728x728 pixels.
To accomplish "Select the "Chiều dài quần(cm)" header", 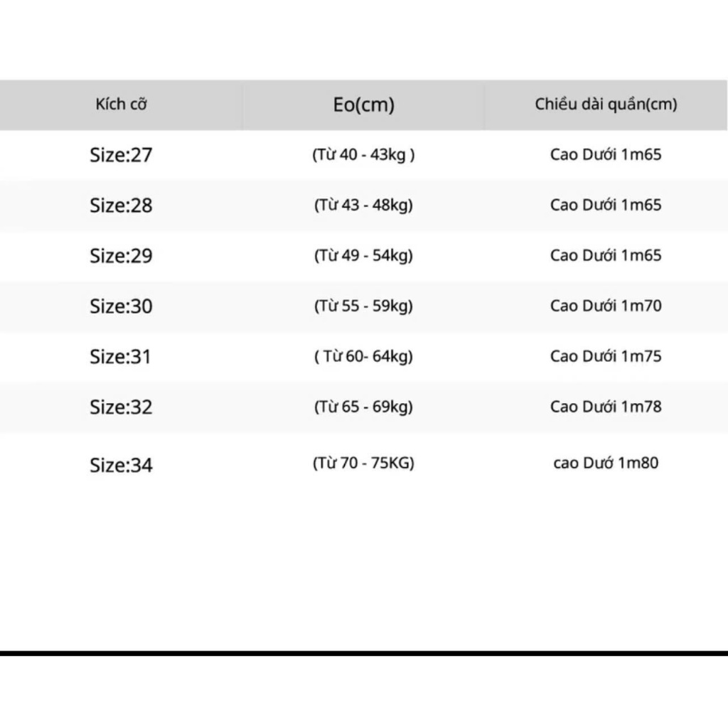I will [x=606, y=105].
